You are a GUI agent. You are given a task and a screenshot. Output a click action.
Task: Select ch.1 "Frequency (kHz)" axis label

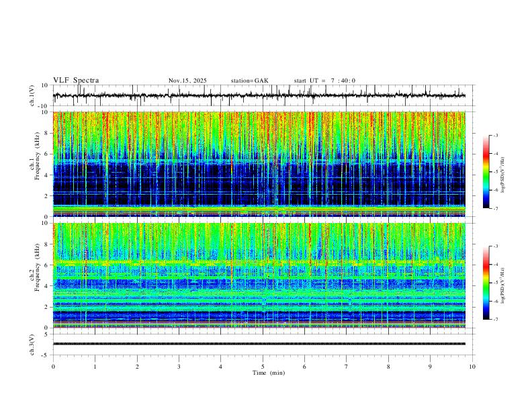pyautogui.click(x=38, y=156)
